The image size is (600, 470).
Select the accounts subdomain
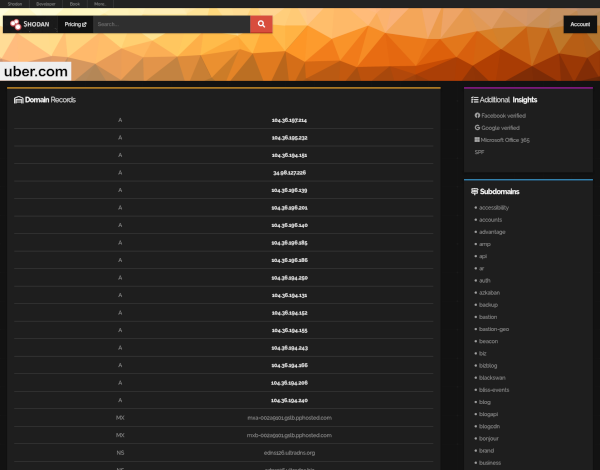[490, 220]
